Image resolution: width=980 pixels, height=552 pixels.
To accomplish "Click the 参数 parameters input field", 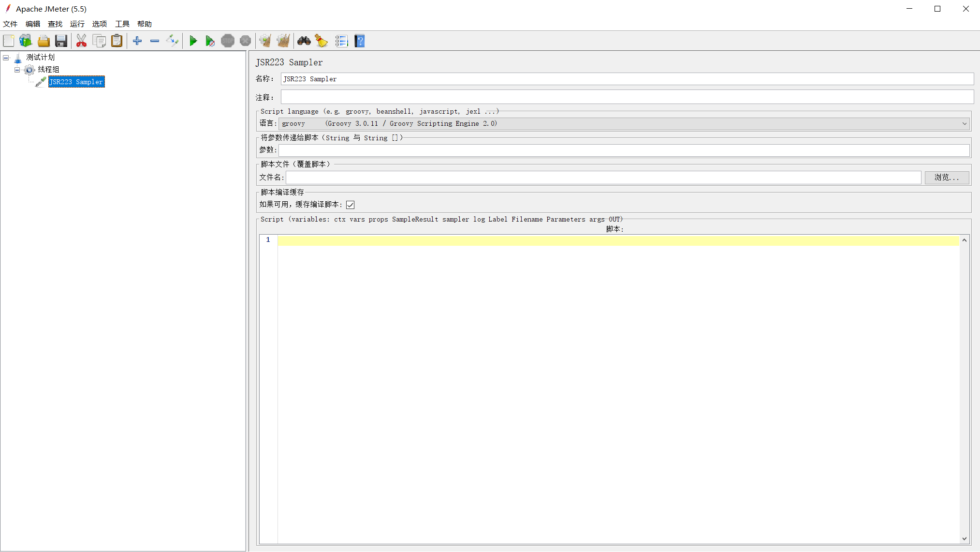I will [624, 150].
